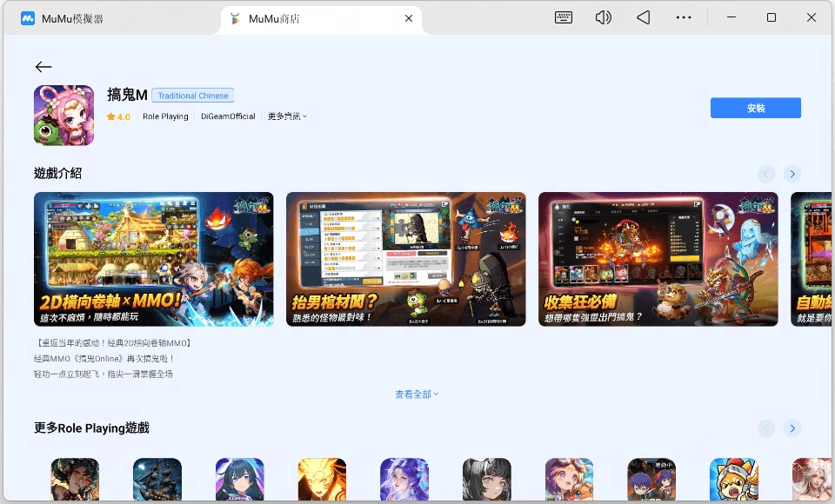Open the orange ninja game icon

[322, 480]
